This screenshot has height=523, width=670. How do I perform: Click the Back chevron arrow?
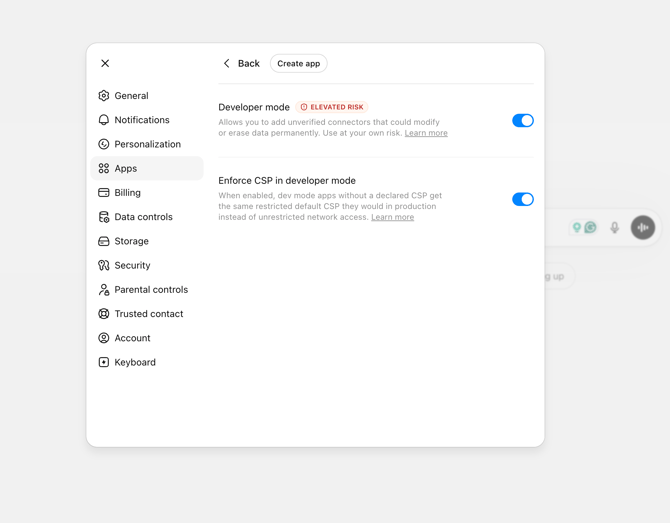pos(226,63)
